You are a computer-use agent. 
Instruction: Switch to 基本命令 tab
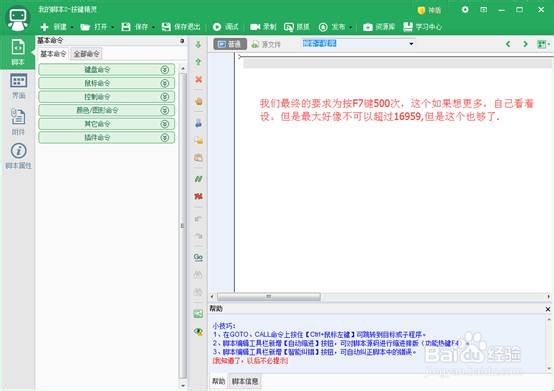[x=53, y=54]
